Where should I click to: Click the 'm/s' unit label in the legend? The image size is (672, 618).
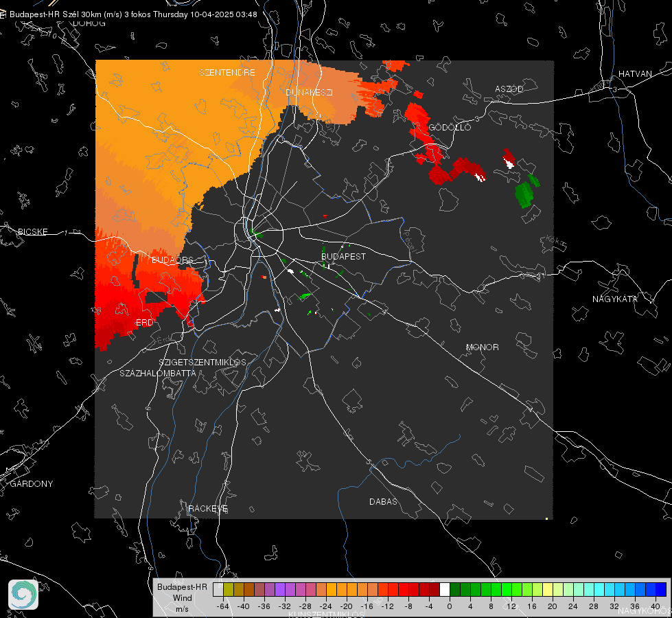click(x=182, y=608)
